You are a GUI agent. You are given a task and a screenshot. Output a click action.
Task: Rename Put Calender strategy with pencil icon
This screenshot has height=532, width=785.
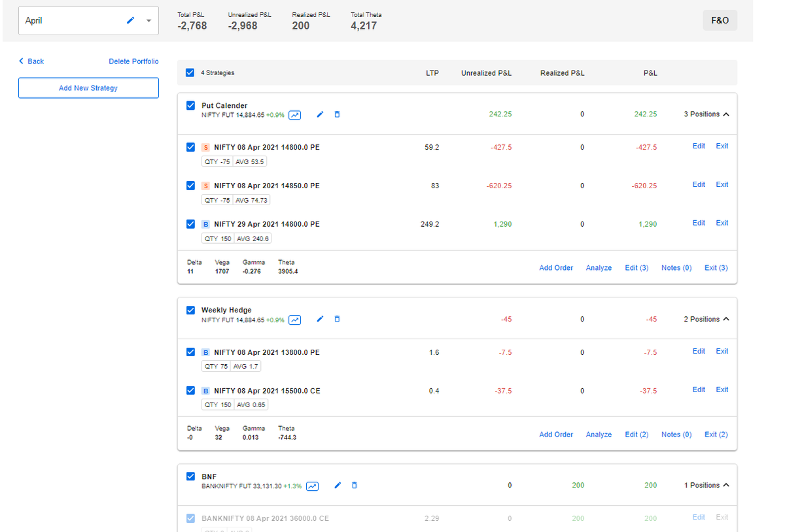click(x=320, y=114)
